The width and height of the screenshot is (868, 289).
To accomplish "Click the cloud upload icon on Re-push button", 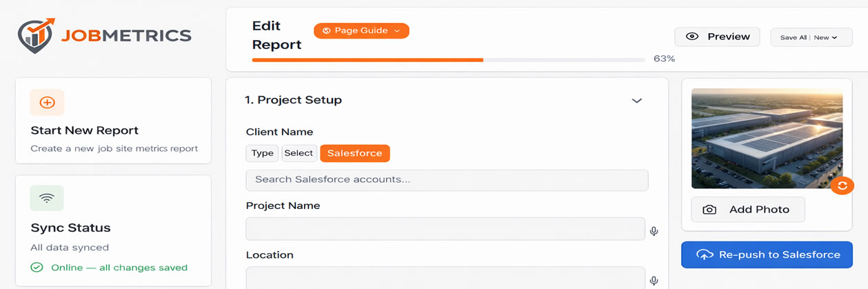I will click(705, 255).
